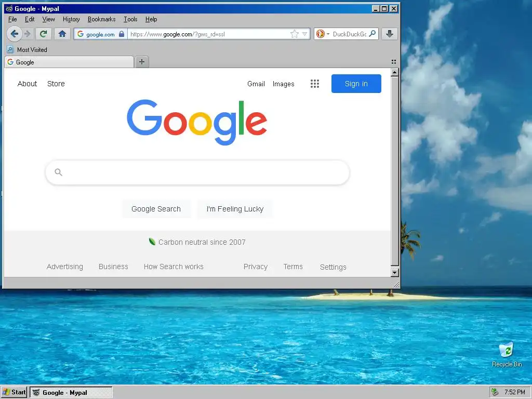Open the Terms footer link

click(293, 267)
